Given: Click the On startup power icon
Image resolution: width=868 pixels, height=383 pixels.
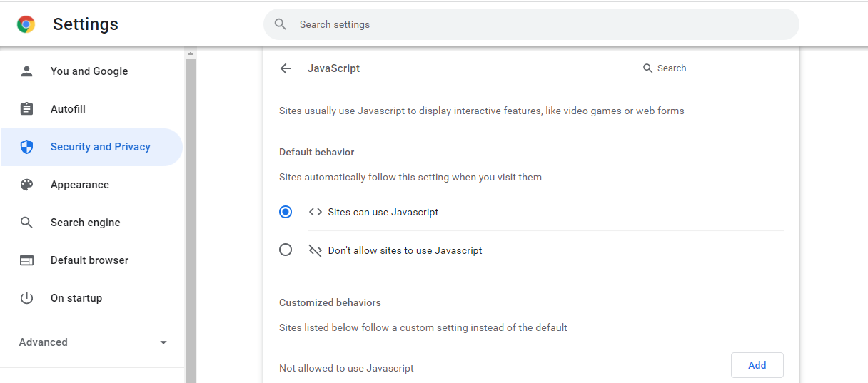Looking at the screenshot, I should 26,298.
